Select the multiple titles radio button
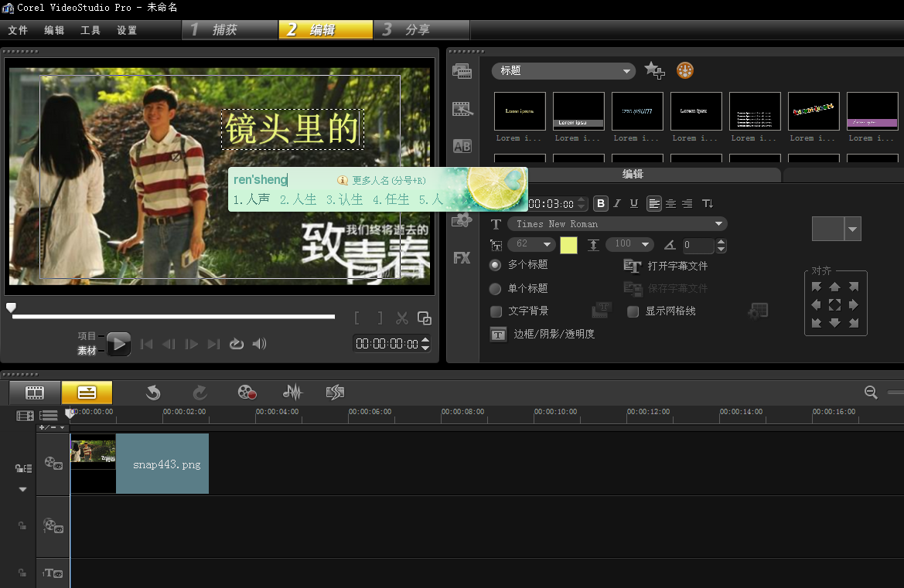904x588 pixels. click(495, 265)
